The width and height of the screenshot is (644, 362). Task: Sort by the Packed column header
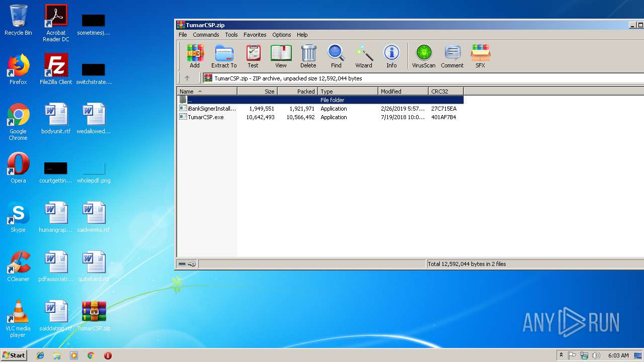pyautogui.click(x=298, y=92)
